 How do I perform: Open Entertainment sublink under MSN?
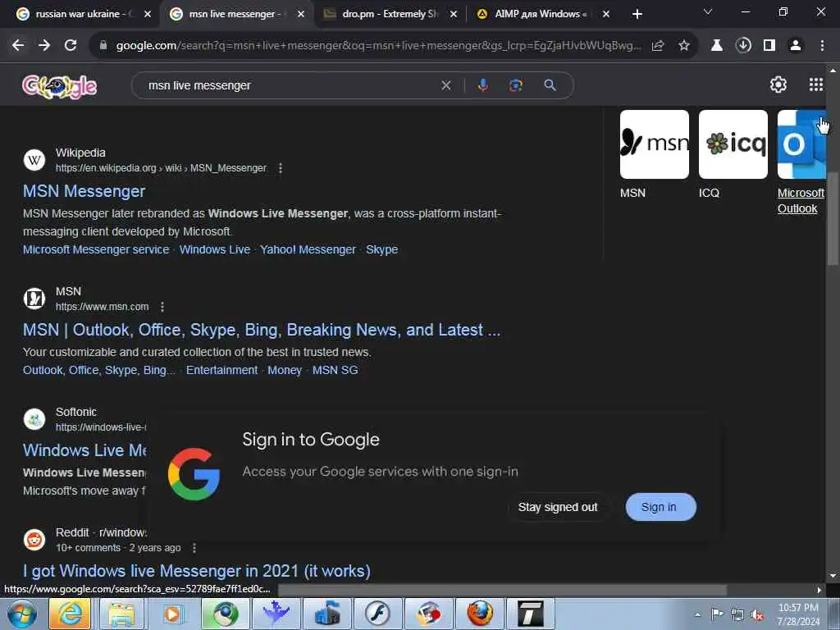tap(221, 370)
